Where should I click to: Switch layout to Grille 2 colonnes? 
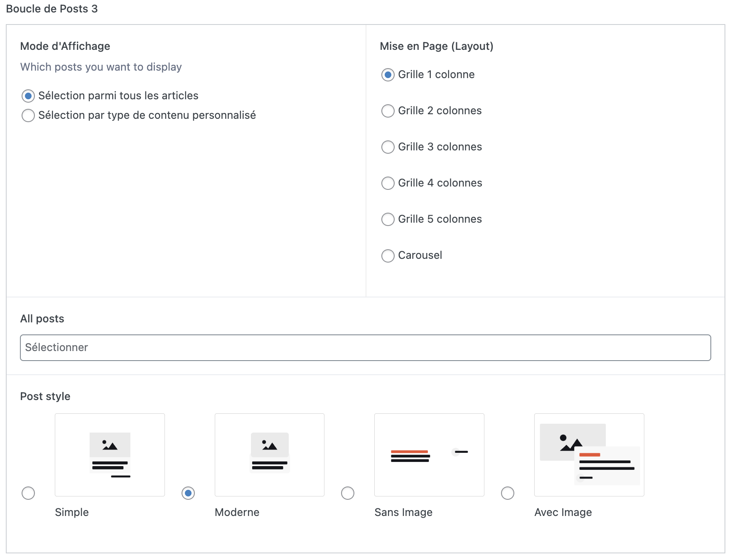pyautogui.click(x=388, y=111)
